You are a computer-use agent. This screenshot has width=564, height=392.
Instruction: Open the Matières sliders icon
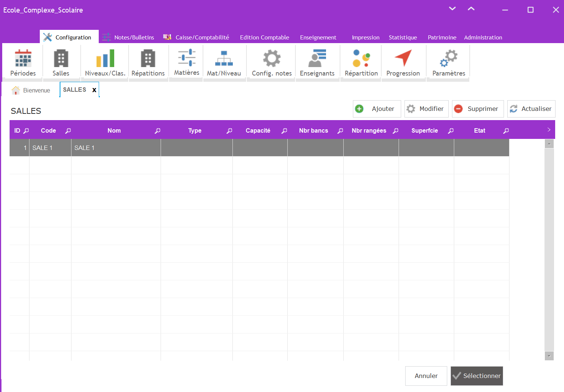pyautogui.click(x=187, y=58)
